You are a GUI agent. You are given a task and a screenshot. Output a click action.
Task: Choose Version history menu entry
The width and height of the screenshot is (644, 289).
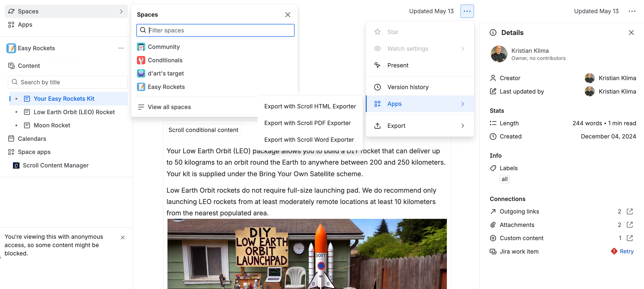420,87
